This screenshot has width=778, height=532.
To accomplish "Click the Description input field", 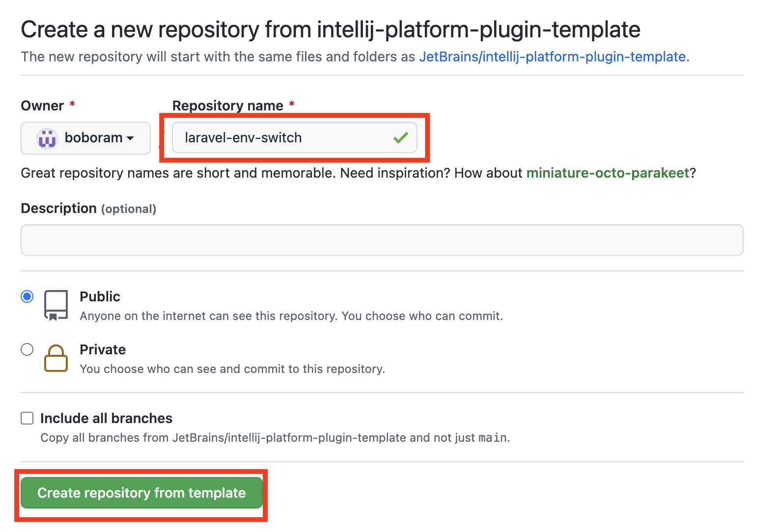I will point(382,240).
